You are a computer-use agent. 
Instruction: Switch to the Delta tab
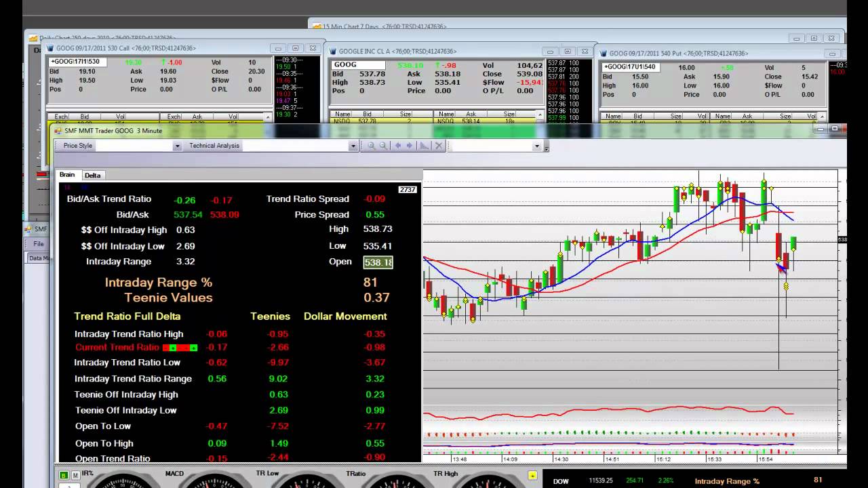[x=93, y=176]
